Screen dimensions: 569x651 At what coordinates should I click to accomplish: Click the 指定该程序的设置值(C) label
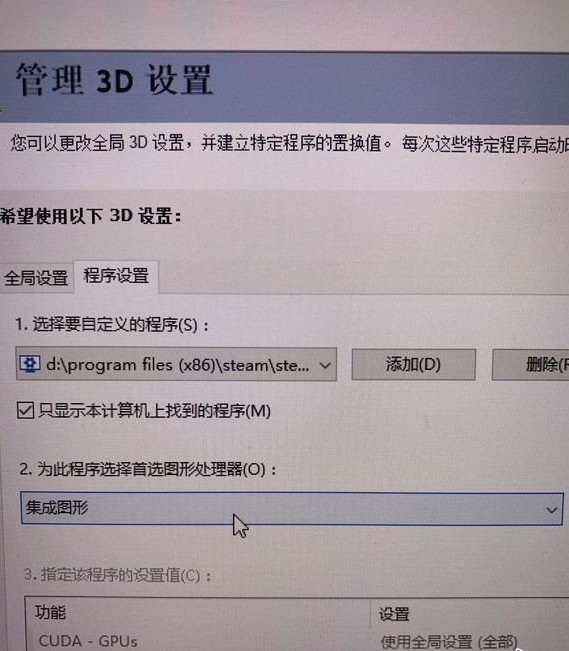tap(118, 575)
